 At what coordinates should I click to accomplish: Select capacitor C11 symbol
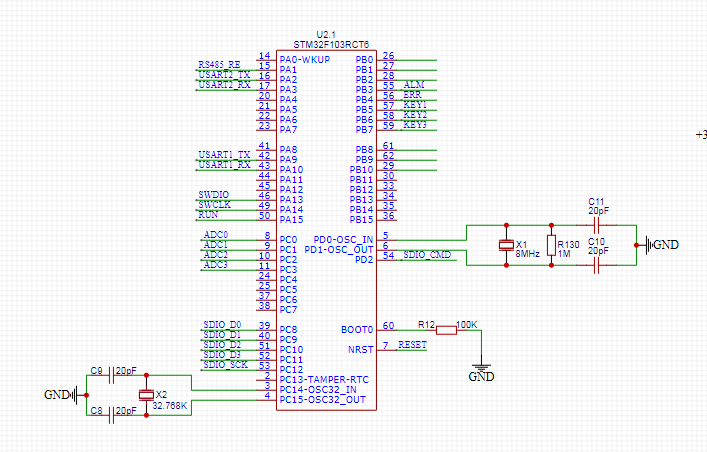click(x=596, y=225)
